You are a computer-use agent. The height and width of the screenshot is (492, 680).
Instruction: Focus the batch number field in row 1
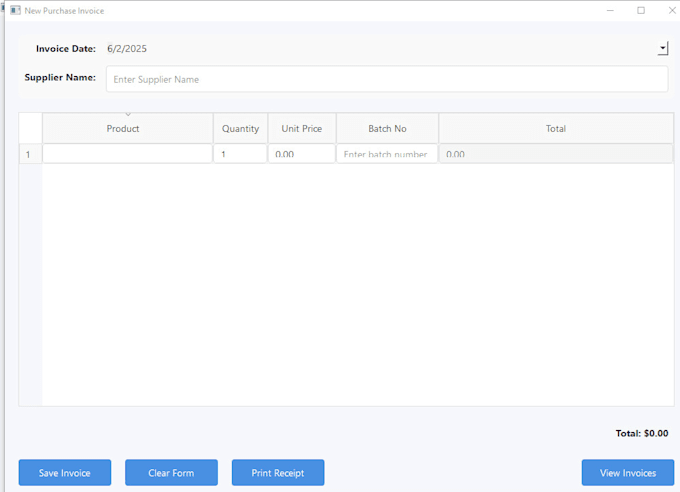387,154
